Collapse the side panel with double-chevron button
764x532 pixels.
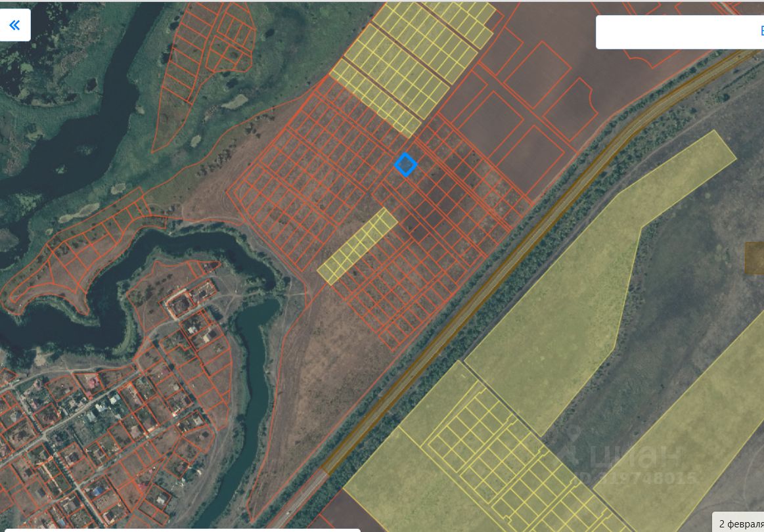tap(14, 25)
